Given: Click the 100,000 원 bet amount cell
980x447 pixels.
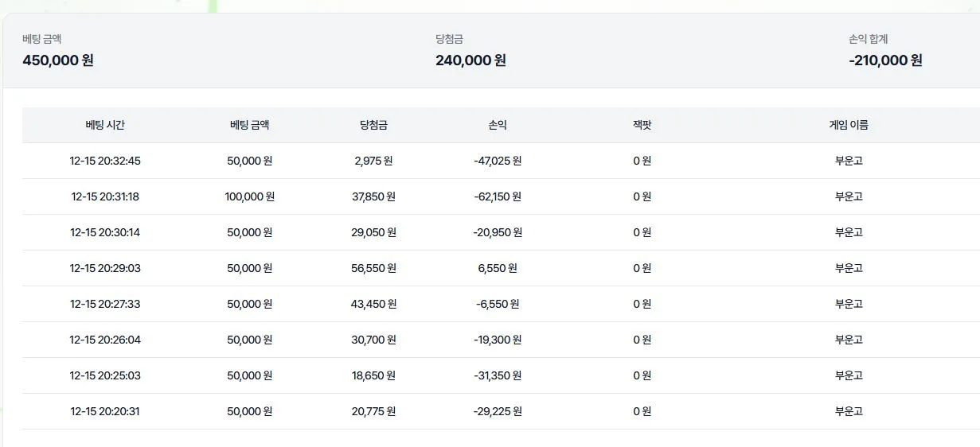Looking at the screenshot, I should 250,196.
